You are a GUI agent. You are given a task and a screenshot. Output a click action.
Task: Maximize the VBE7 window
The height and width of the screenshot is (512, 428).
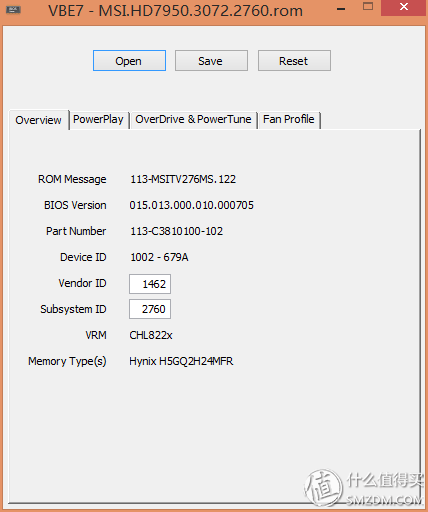[368, 7]
